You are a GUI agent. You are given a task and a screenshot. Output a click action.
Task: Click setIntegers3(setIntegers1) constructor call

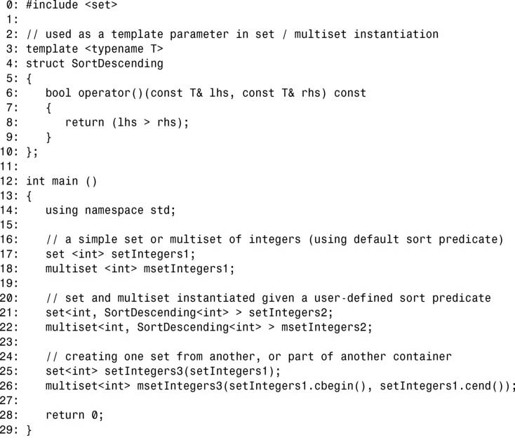[189, 372]
